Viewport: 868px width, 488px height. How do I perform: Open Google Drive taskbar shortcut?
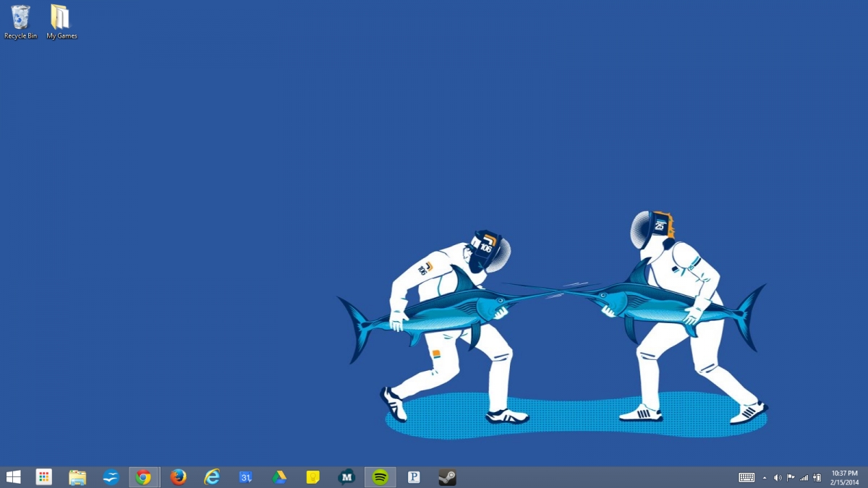279,477
